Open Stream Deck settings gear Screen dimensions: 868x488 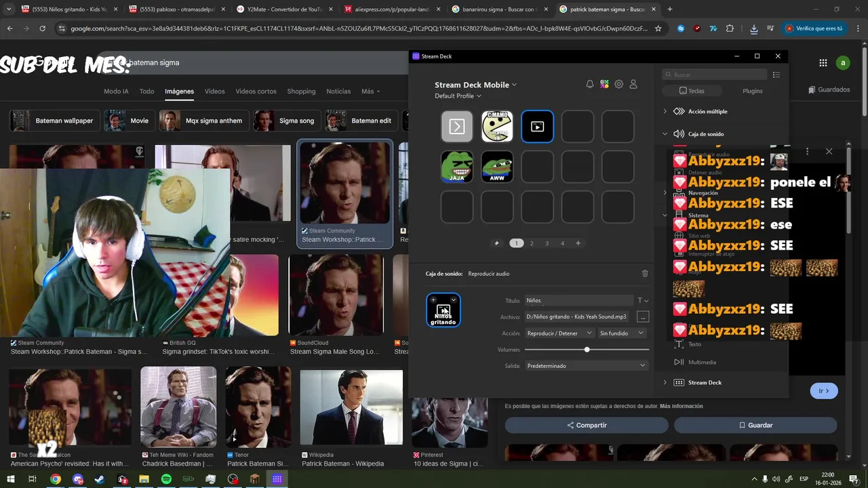coord(618,84)
